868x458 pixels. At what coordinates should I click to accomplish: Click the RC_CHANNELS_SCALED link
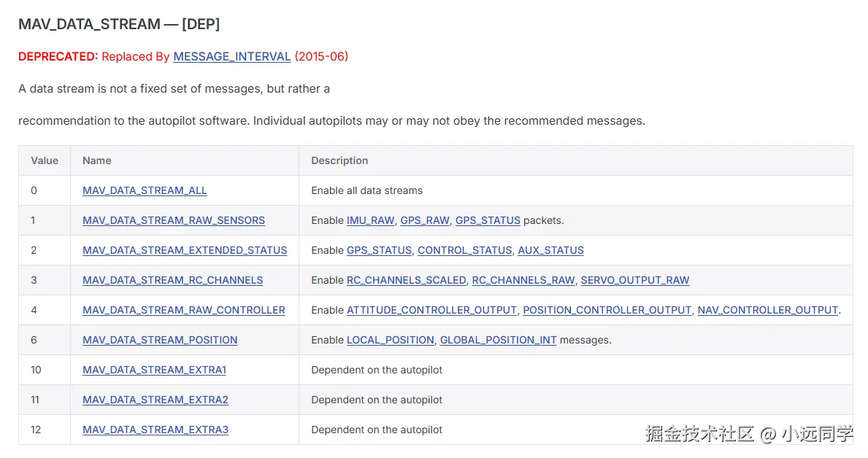click(406, 280)
